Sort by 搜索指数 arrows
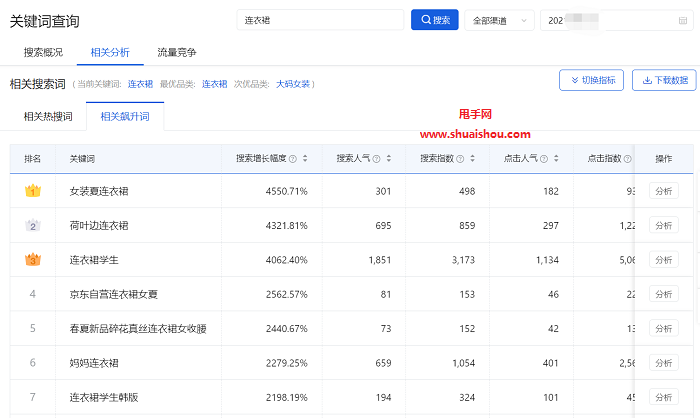The image size is (700, 418). pyautogui.click(x=472, y=159)
